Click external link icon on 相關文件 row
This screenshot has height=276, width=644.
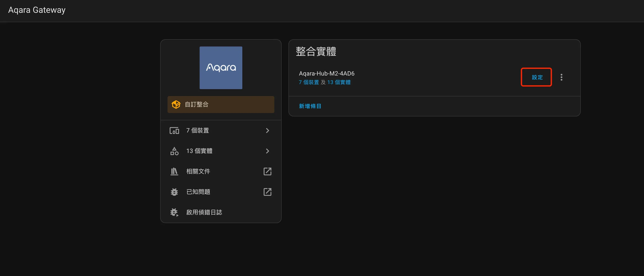[x=268, y=171]
